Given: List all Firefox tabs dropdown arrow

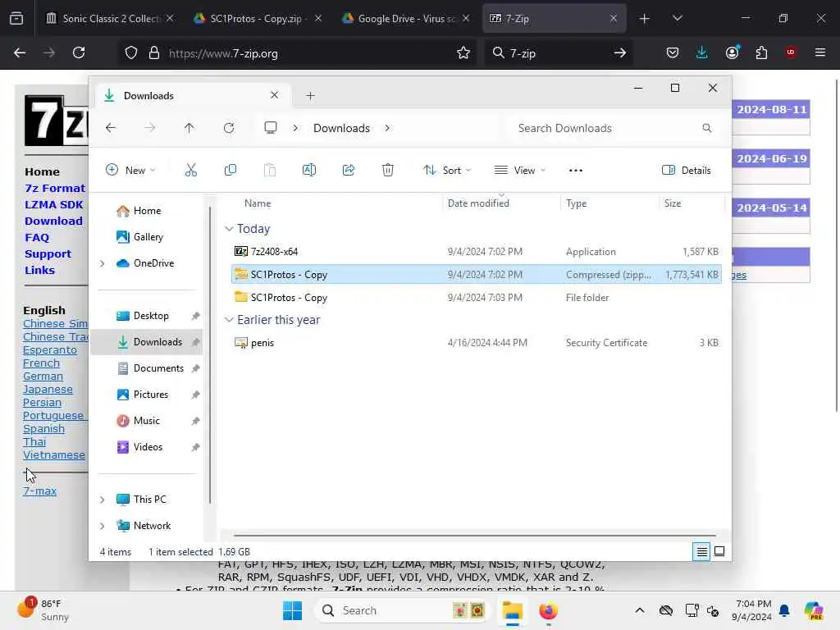Looking at the screenshot, I should [x=677, y=18].
